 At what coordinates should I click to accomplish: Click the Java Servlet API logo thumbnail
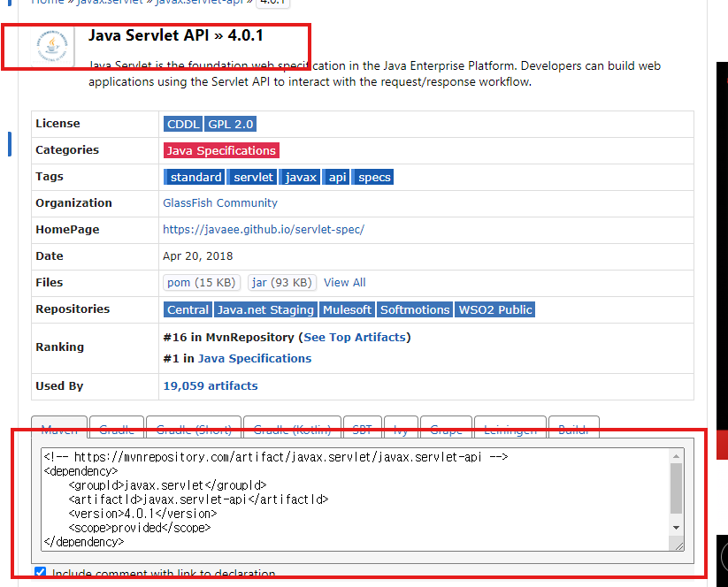coord(52,46)
